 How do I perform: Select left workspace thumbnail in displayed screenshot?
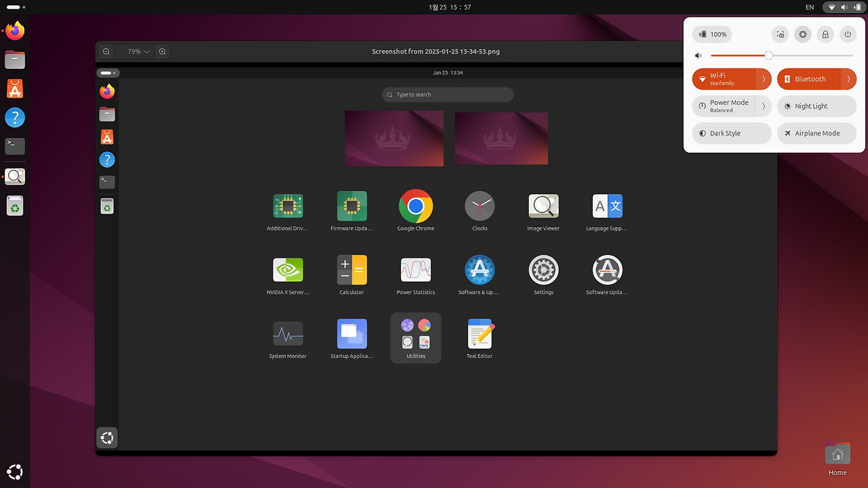point(394,138)
